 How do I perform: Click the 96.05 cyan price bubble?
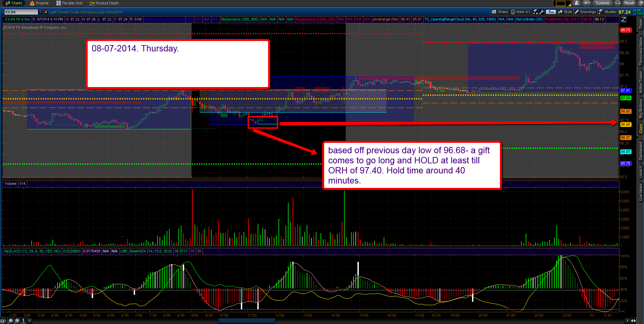626,152
